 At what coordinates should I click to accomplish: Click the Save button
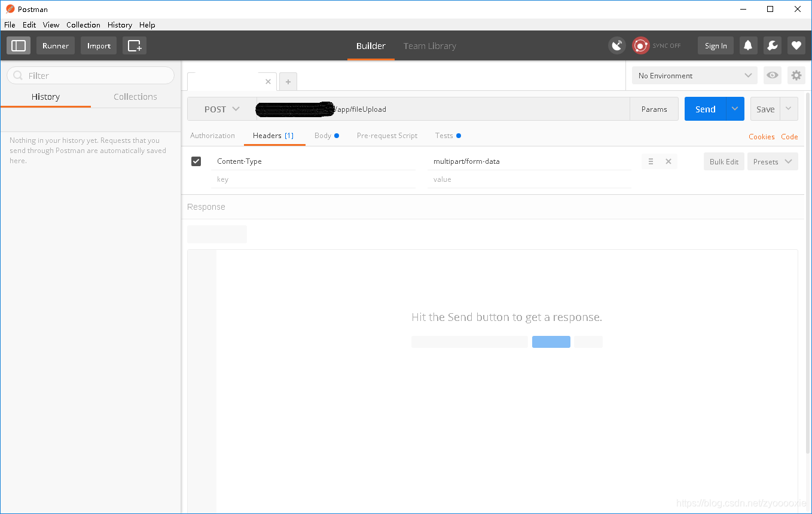pyautogui.click(x=765, y=109)
